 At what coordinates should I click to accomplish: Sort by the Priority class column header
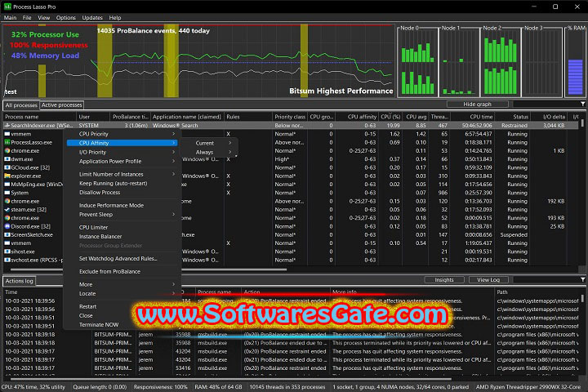[x=289, y=117]
